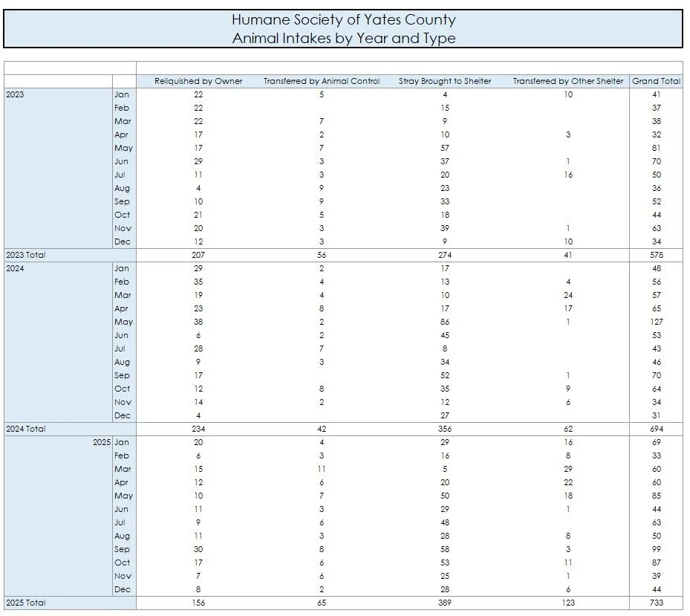Select the 2025 Mar other shelter count 29
690x616 pixels.
pos(568,469)
